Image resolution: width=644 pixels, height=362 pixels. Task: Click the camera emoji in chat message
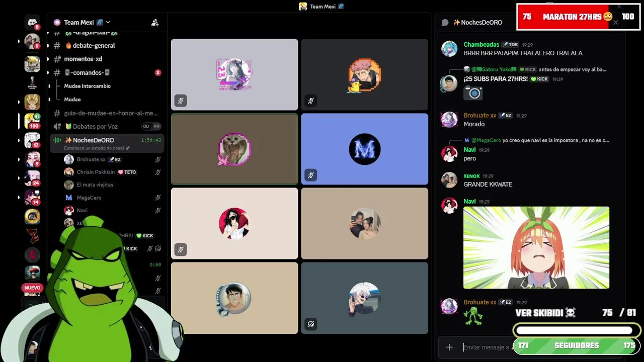[x=473, y=93]
